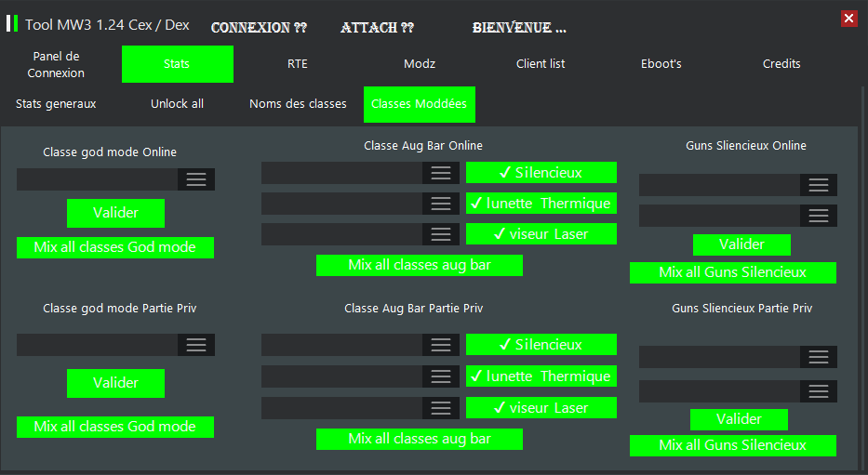The height and width of the screenshot is (475, 868).
Task: Click the Classe god mode Online input field
Action: pos(97,179)
